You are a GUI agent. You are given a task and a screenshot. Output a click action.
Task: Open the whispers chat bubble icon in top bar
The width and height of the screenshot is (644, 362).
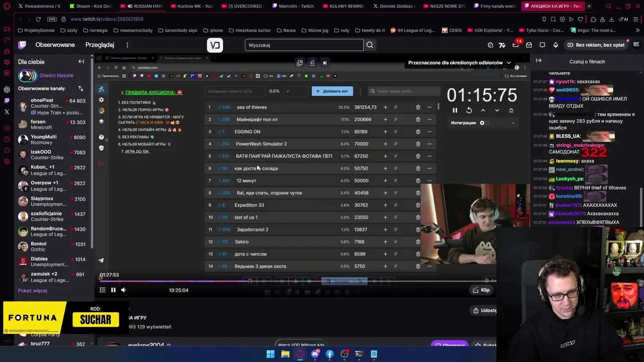(x=542, y=45)
